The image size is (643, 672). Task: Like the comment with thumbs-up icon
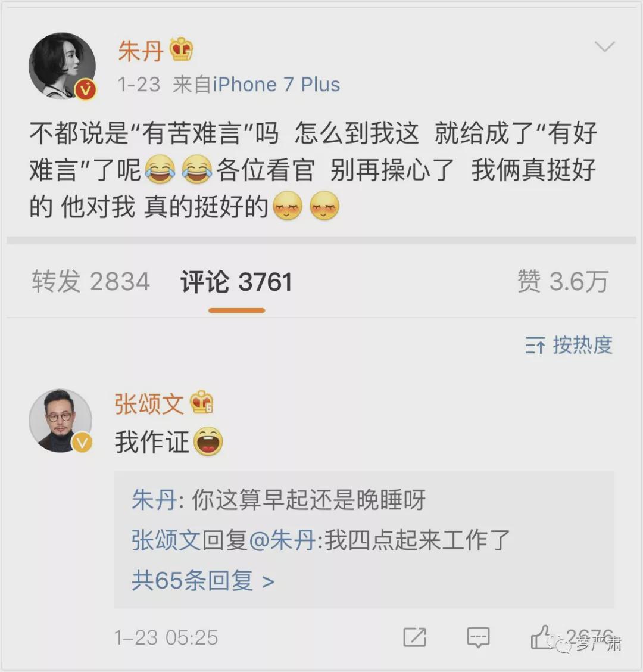coord(541,637)
